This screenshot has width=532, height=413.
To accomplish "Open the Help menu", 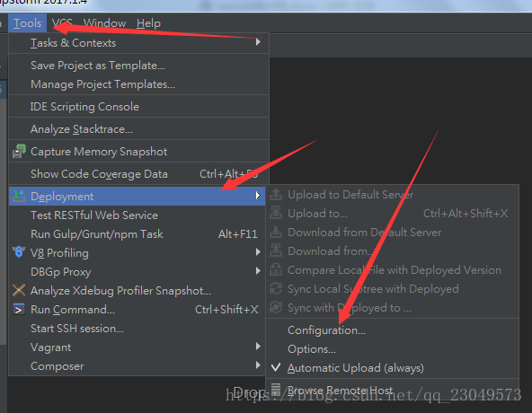I will point(148,23).
